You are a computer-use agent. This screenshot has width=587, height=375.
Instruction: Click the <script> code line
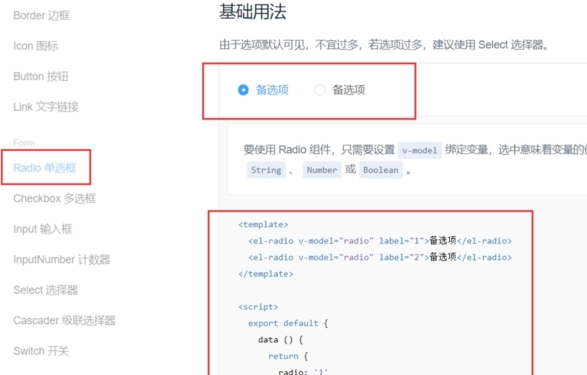coord(258,307)
